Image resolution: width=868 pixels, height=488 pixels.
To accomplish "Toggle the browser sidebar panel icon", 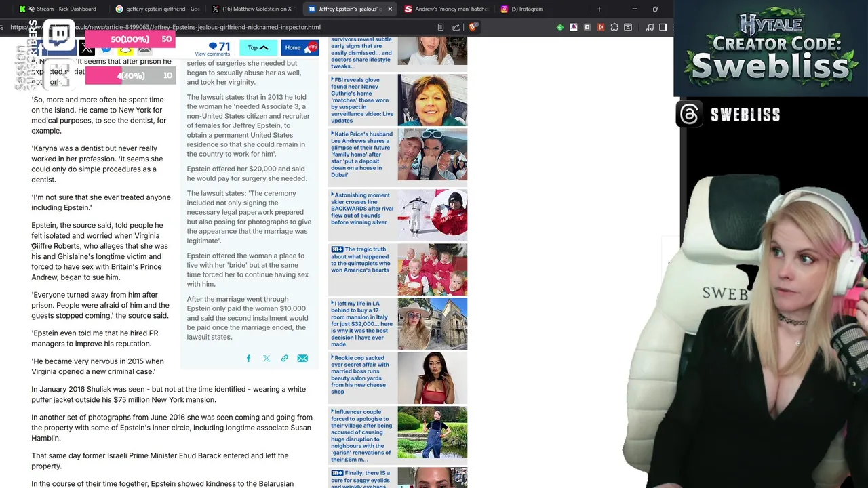I will coord(663,27).
